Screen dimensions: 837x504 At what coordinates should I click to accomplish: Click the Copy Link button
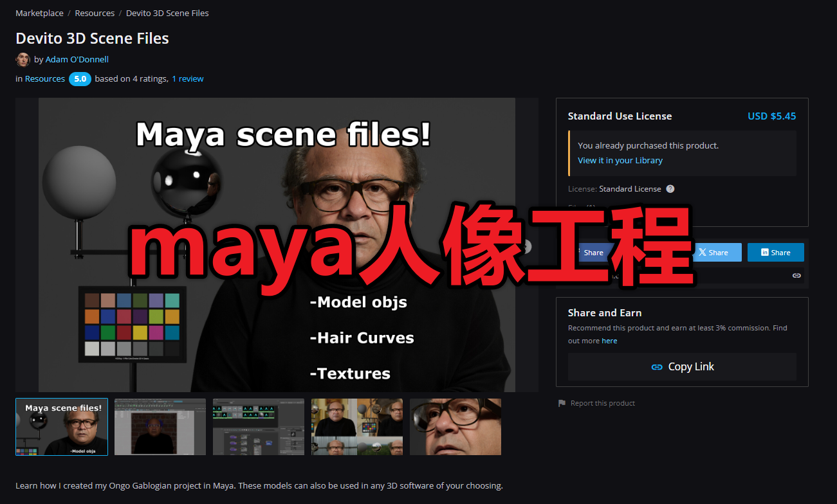682,366
